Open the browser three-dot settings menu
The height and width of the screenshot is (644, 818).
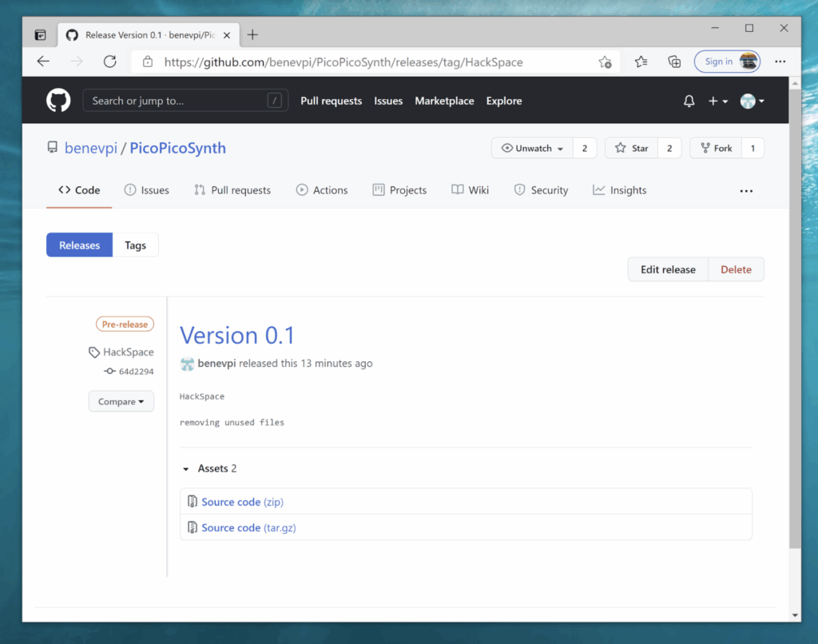coord(780,62)
